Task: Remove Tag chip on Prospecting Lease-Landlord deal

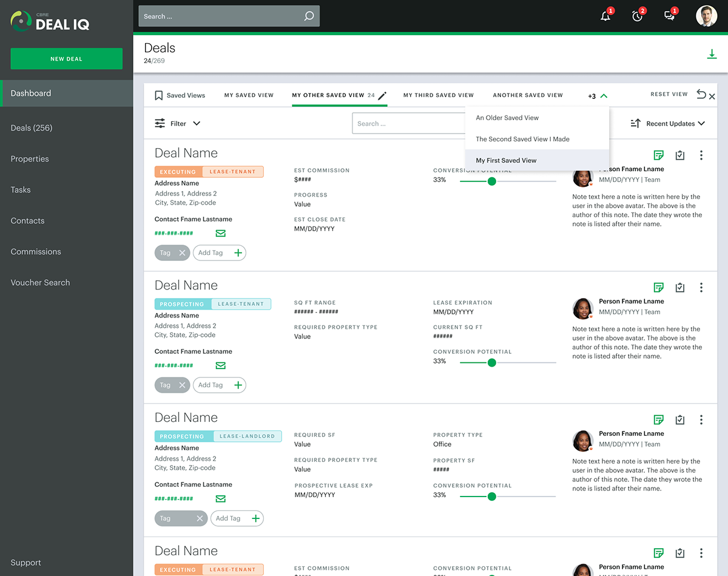Action: point(200,518)
